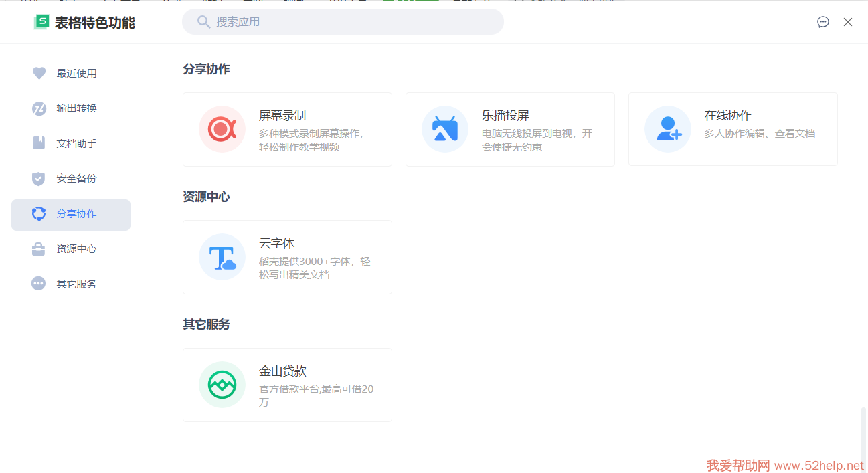Click the 金山贷款 title text
Viewport: 868px width, 473px height.
(x=282, y=371)
